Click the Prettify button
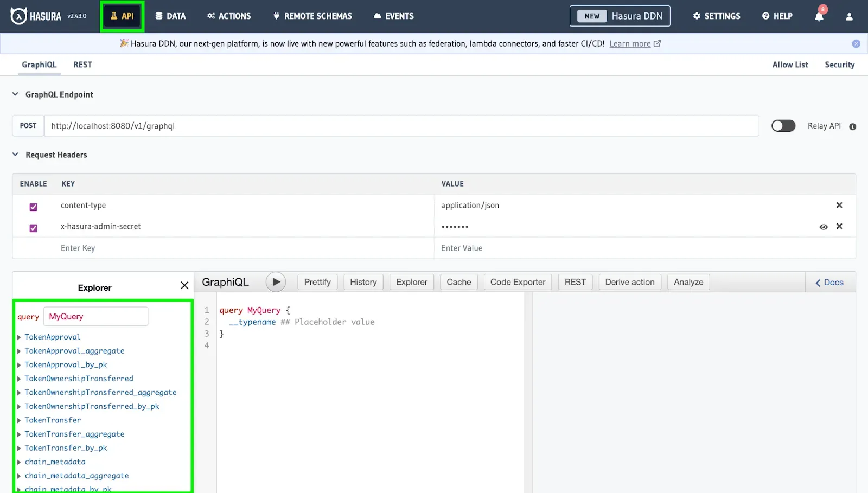The image size is (868, 493). 317,282
